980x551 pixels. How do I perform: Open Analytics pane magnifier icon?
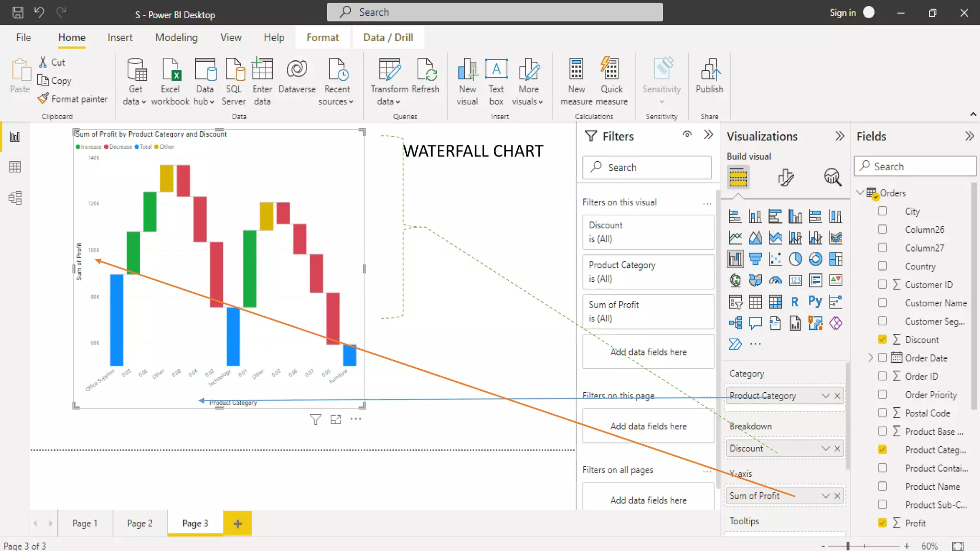[833, 177]
